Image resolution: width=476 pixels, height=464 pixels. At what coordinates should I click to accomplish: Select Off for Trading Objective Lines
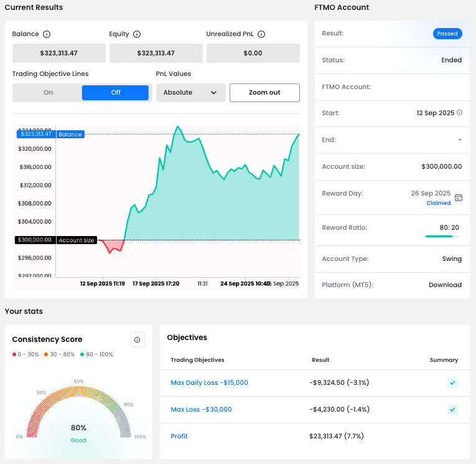click(116, 93)
